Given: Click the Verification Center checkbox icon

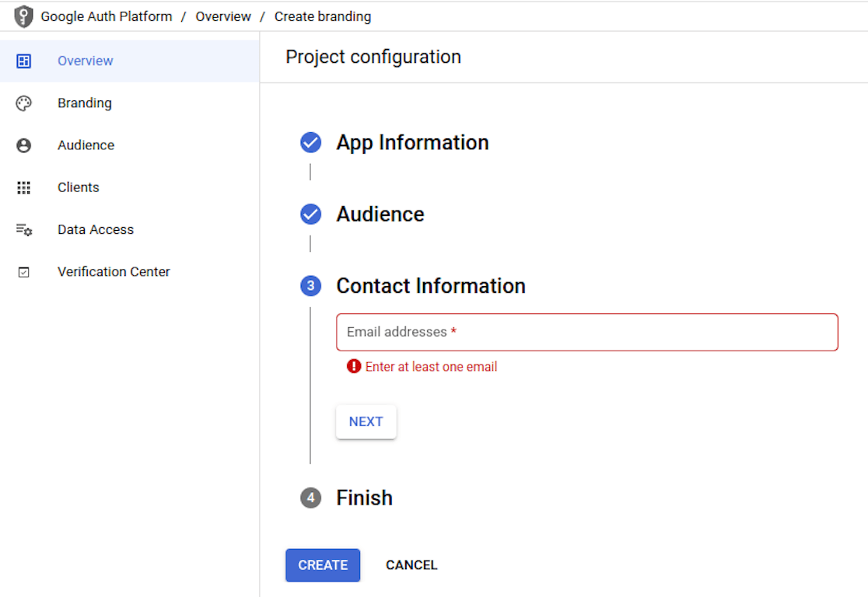Looking at the screenshot, I should [x=24, y=272].
